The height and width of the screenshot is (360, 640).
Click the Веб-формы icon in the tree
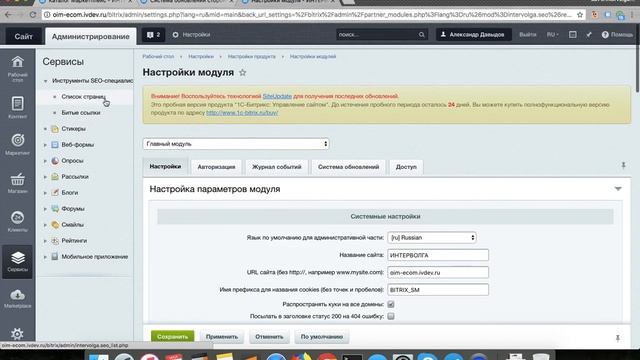point(55,145)
